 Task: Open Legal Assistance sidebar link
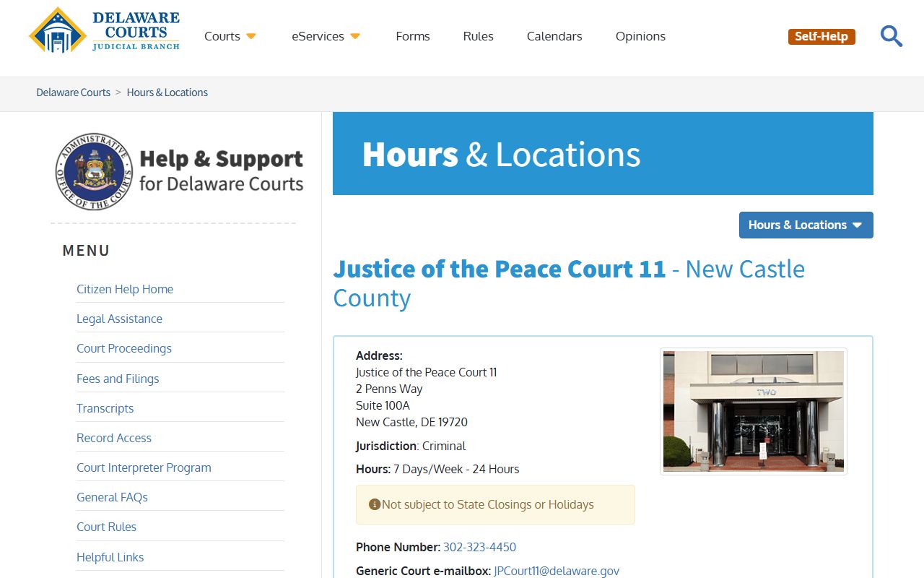click(119, 319)
